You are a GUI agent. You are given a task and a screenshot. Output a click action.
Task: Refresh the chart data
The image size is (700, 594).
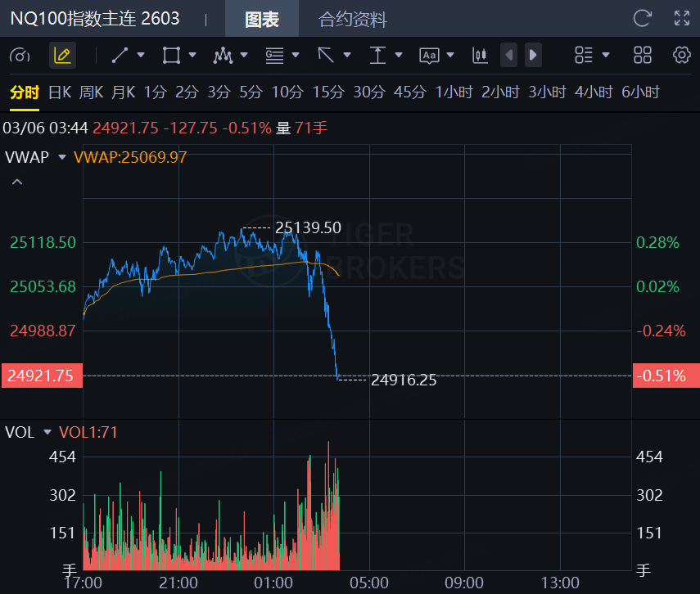(643, 18)
